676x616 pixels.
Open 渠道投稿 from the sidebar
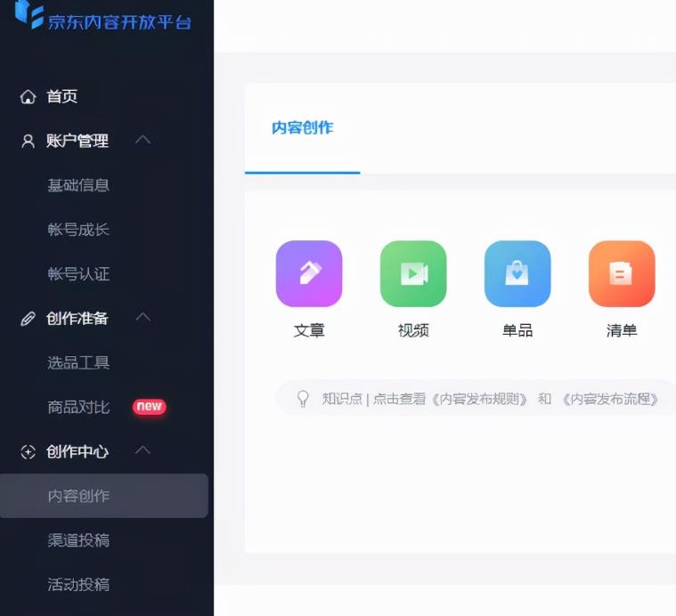point(78,540)
